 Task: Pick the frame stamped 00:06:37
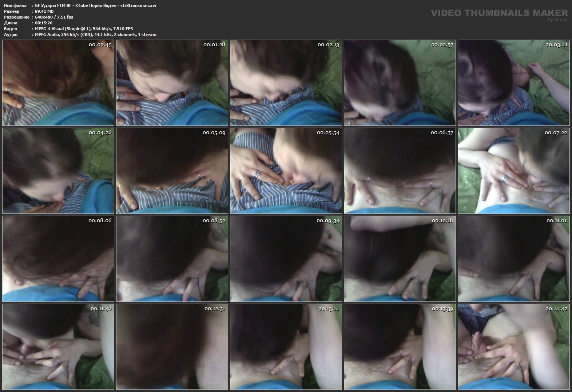click(400, 171)
